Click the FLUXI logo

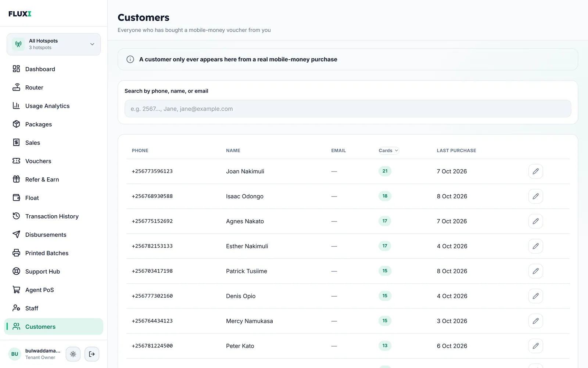tap(20, 14)
